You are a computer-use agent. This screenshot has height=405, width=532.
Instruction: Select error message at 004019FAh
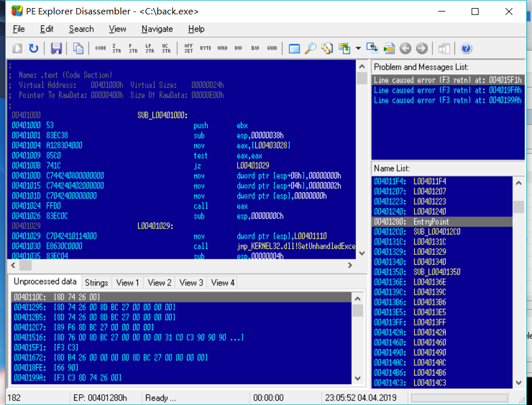pyautogui.click(x=448, y=90)
